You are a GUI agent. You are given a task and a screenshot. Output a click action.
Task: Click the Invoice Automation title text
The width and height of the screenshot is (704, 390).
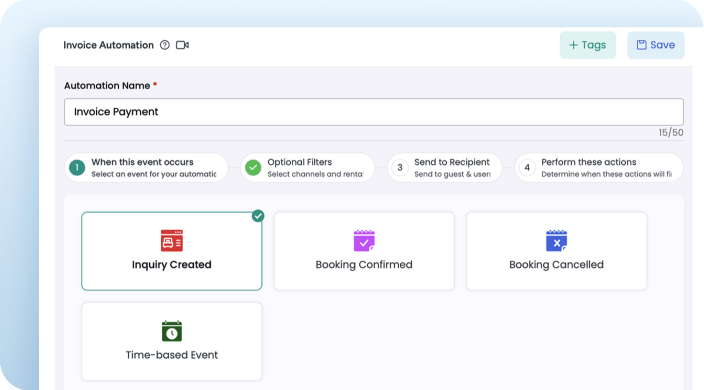pyautogui.click(x=108, y=45)
